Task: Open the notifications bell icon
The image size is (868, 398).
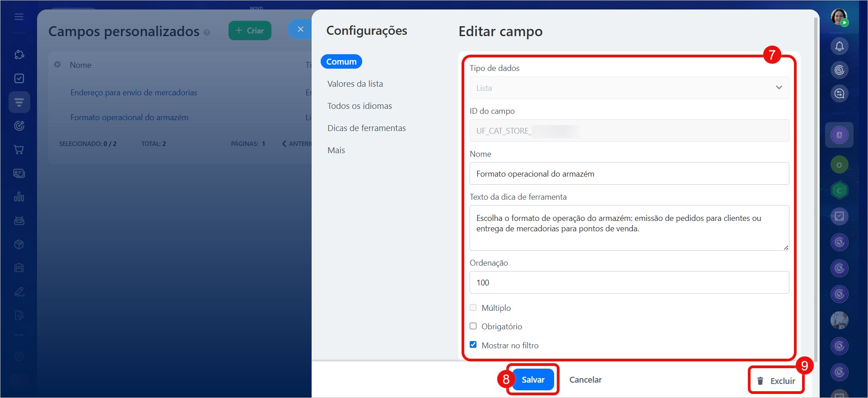Action: pos(839,46)
